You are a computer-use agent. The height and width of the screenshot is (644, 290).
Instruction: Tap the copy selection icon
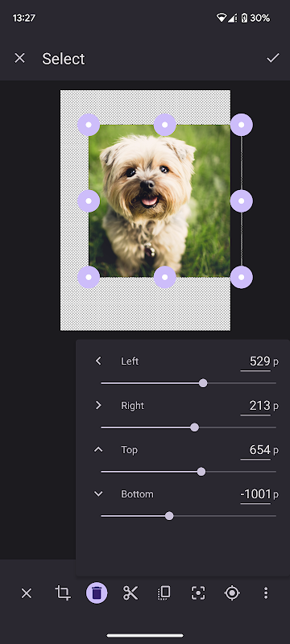click(x=164, y=592)
